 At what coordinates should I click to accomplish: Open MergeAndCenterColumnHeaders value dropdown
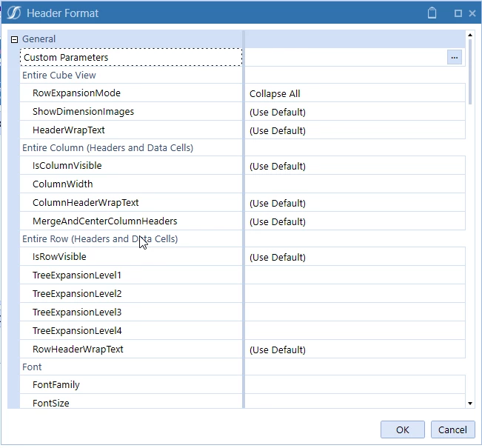[355, 221]
